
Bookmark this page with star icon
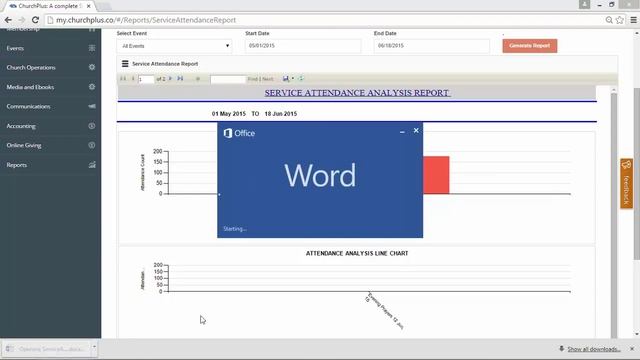coord(620,20)
